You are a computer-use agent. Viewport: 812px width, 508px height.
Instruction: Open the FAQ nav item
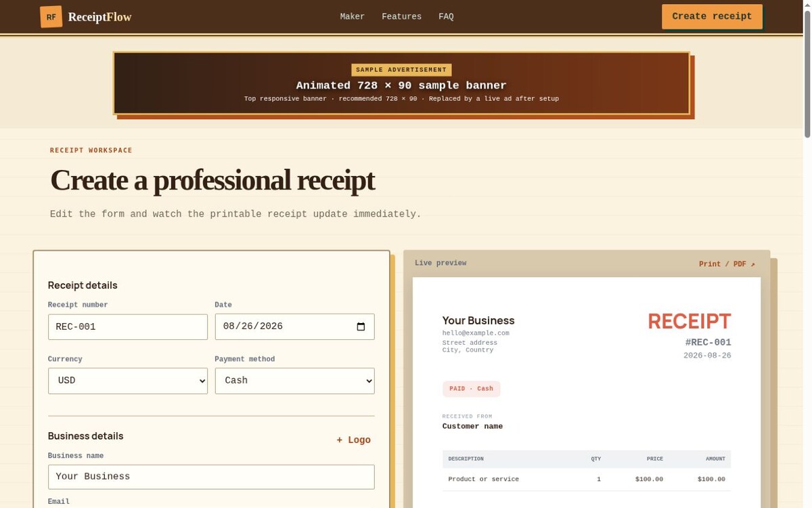tap(446, 16)
